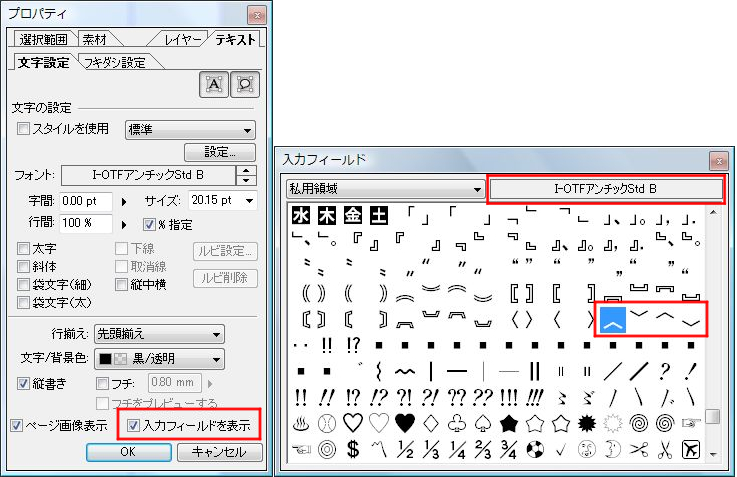Viewport: 737px width, 477px height.
Task: Switch to the レイヤー tab
Action: (182, 39)
